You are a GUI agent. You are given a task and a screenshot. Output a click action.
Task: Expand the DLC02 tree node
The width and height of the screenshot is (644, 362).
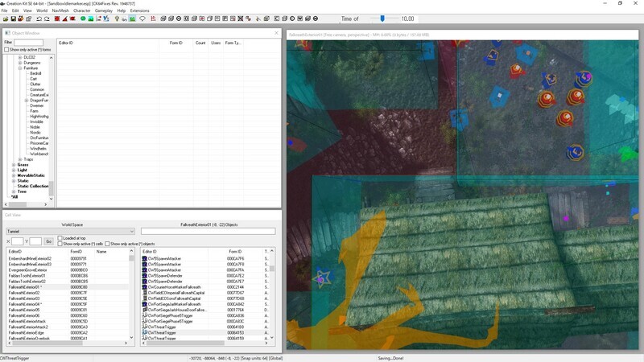coord(20,57)
